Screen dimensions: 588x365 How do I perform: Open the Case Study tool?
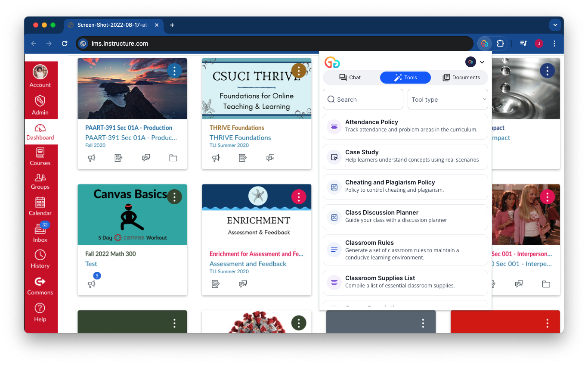coord(405,157)
